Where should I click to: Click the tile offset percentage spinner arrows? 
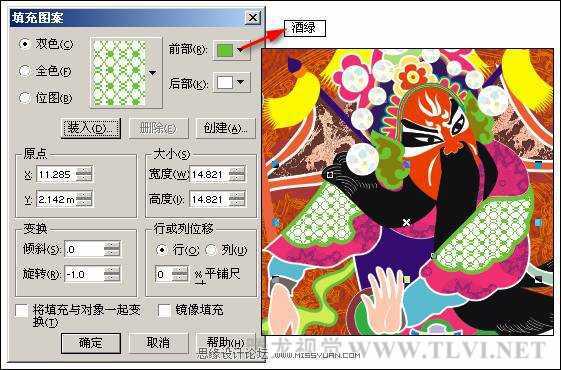(180, 274)
